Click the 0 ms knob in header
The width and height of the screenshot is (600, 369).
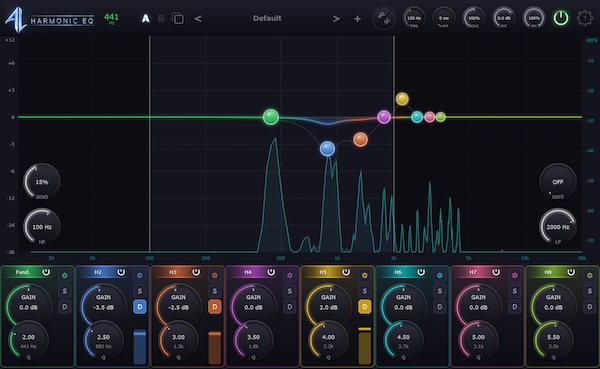pyautogui.click(x=444, y=18)
